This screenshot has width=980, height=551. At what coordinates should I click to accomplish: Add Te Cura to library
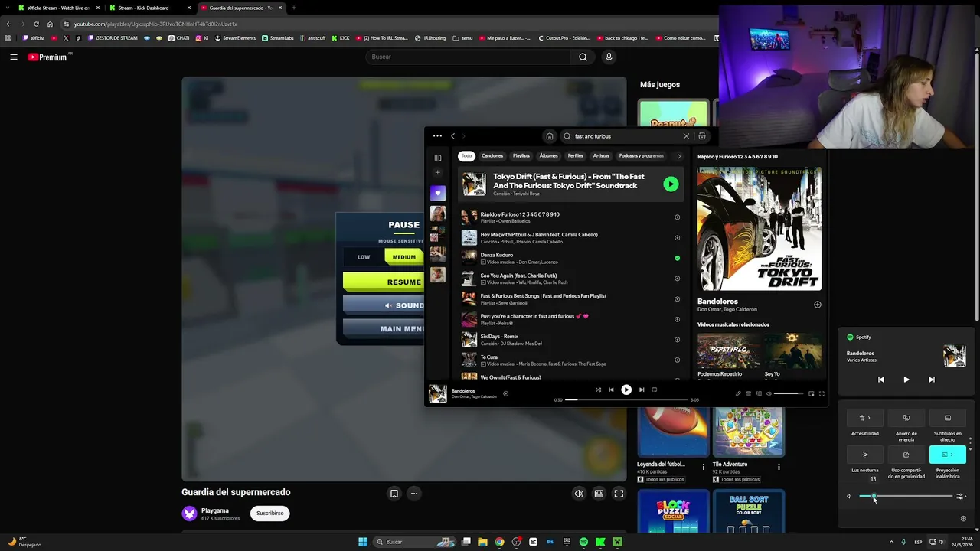[x=677, y=360]
